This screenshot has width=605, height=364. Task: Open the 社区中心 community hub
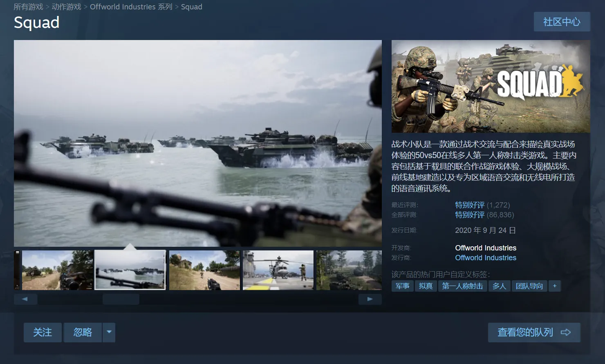(562, 22)
